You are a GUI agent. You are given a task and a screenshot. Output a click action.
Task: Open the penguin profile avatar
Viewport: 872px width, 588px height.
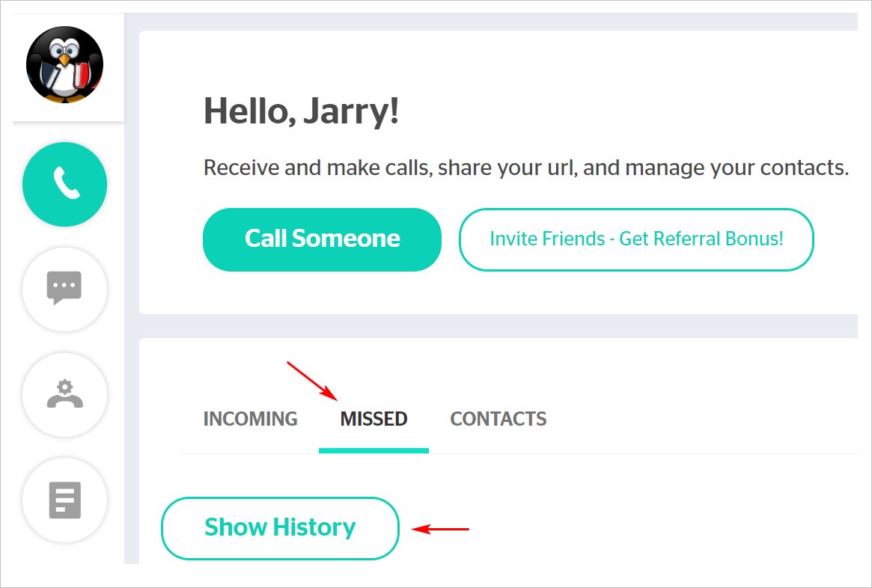coord(64,64)
